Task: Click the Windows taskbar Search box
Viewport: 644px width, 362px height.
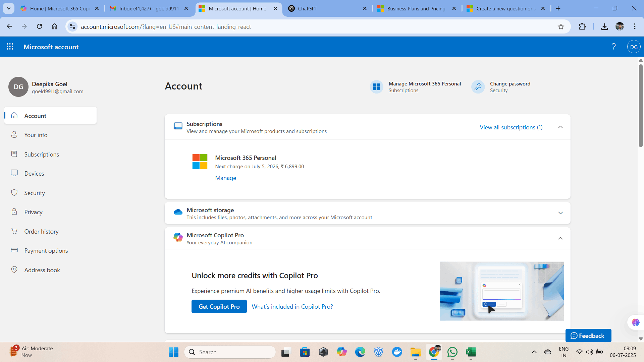Action: pos(230,352)
